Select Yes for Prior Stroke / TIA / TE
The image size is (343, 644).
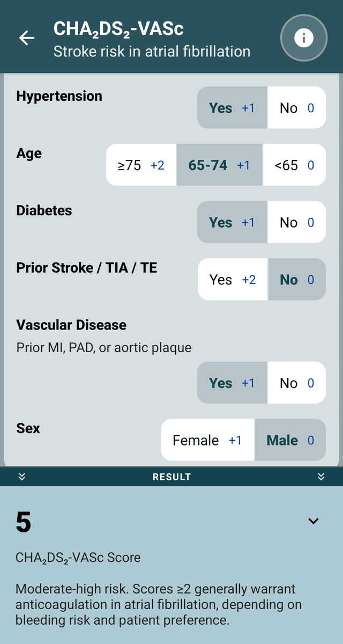pos(233,279)
